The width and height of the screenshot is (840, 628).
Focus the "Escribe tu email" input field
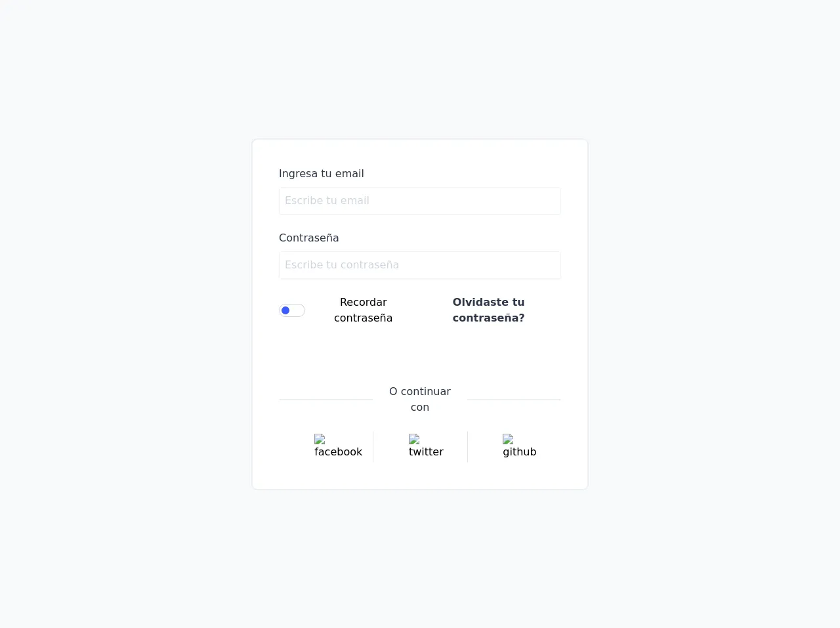coord(420,201)
